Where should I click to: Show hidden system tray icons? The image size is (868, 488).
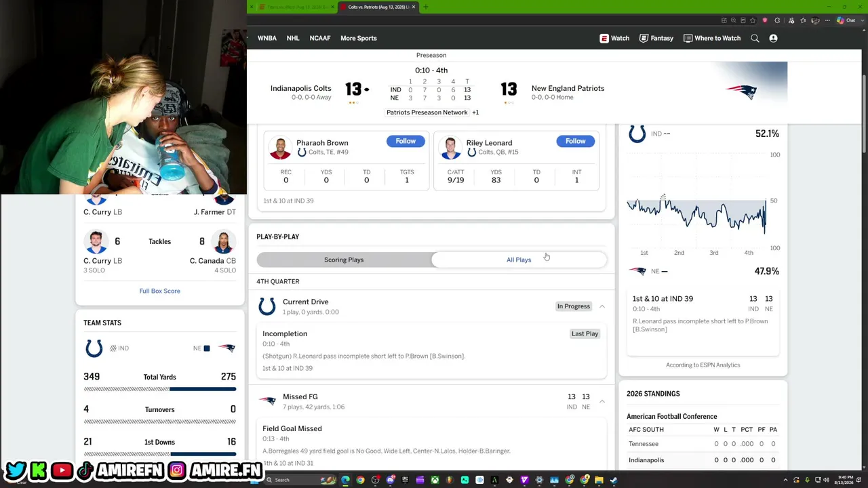[786, 480]
